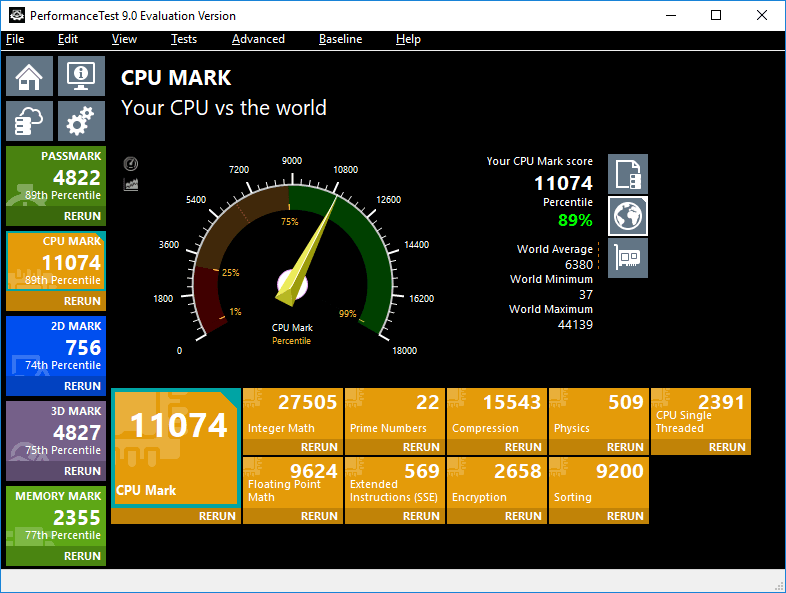Rerun the Encryption test
Viewport: 786px width, 593px height.
[x=497, y=516]
